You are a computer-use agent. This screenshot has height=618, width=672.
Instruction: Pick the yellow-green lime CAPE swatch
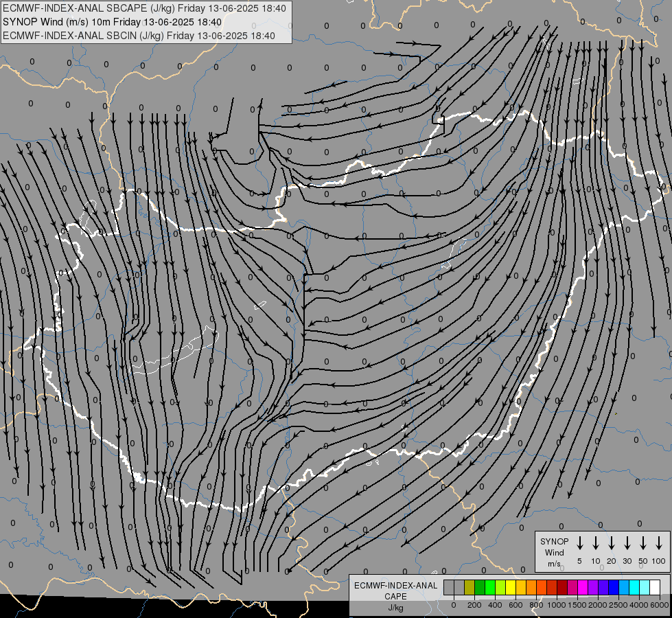tap(500, 588)
